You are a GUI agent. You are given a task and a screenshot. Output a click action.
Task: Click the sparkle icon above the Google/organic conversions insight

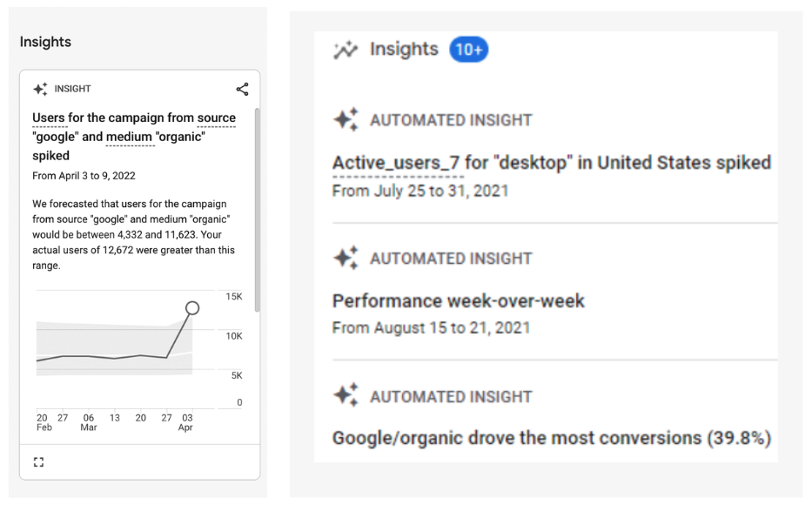pos(346,395)
